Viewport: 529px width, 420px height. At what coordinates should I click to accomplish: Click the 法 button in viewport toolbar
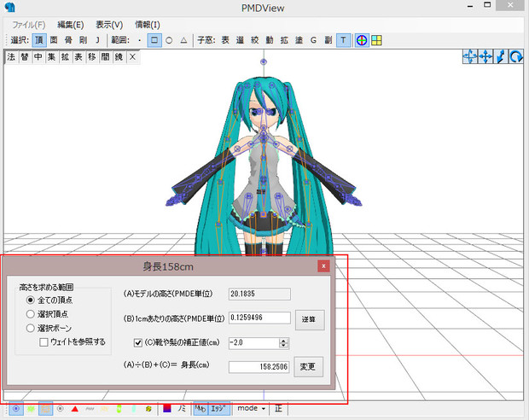tap(11, 57)
